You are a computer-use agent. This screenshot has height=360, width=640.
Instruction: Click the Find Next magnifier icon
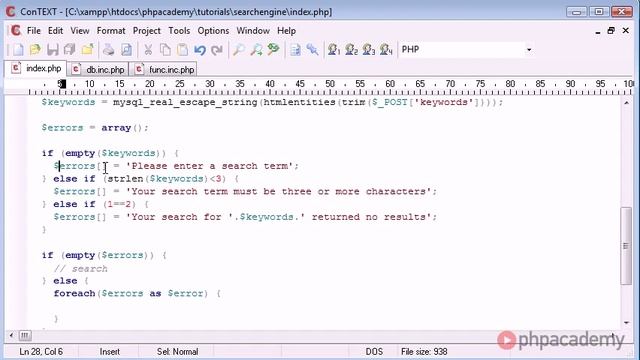coord(256,50)
